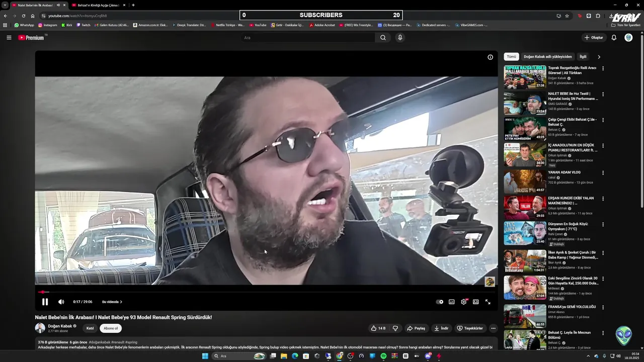The height and width of the screenshot is (362, 644).
Task: Open the tab search dropdown arrow
Action: [x=5, y=5]
